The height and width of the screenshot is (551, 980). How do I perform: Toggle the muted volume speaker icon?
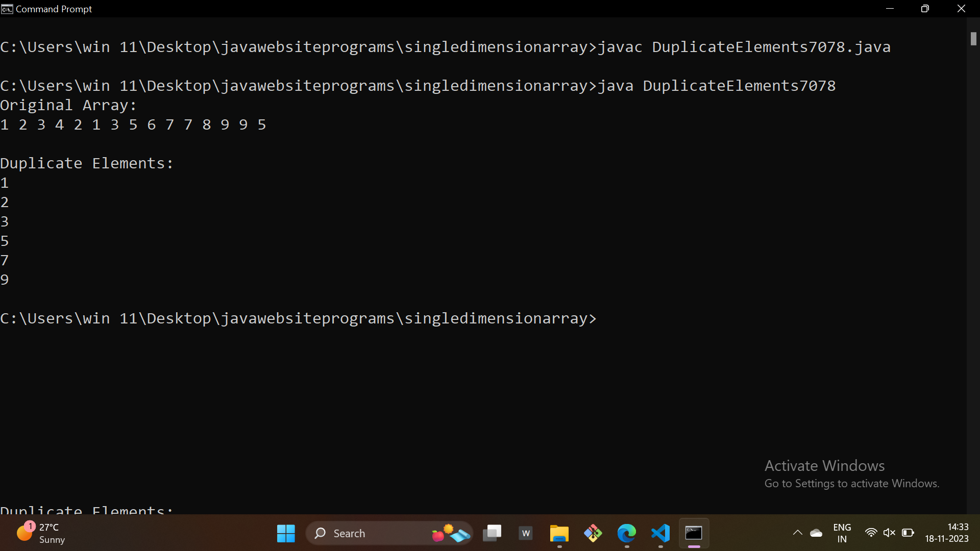(889, 533)
